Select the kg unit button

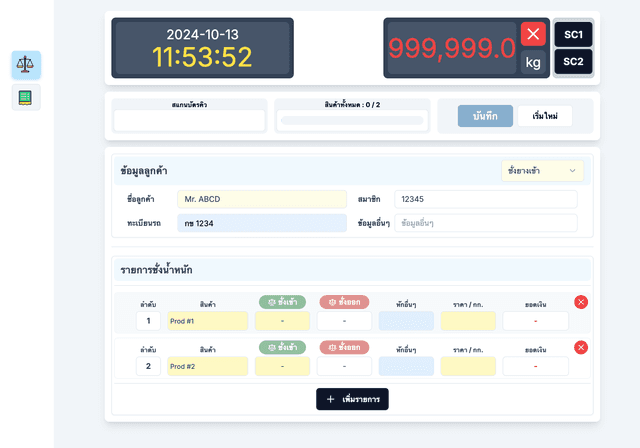point(533,62)
